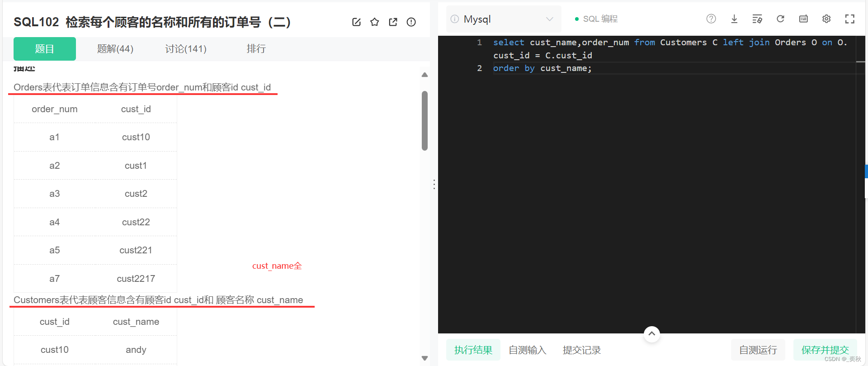Open the Mysql language dropdown

504,19
